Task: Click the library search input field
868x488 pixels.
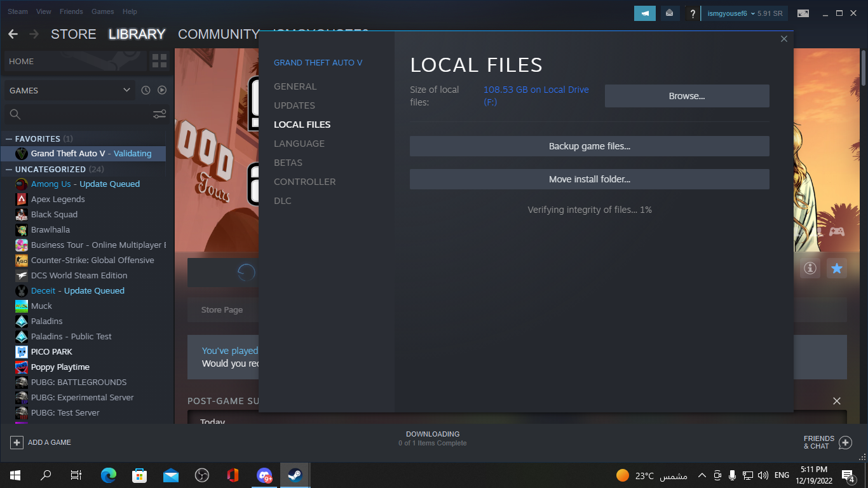Action: (87, 114)
